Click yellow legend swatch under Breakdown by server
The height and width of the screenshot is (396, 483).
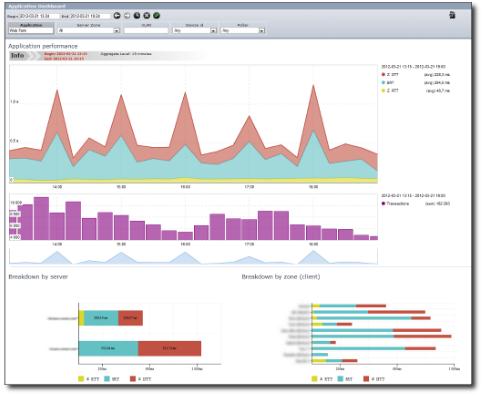(81, 379)
